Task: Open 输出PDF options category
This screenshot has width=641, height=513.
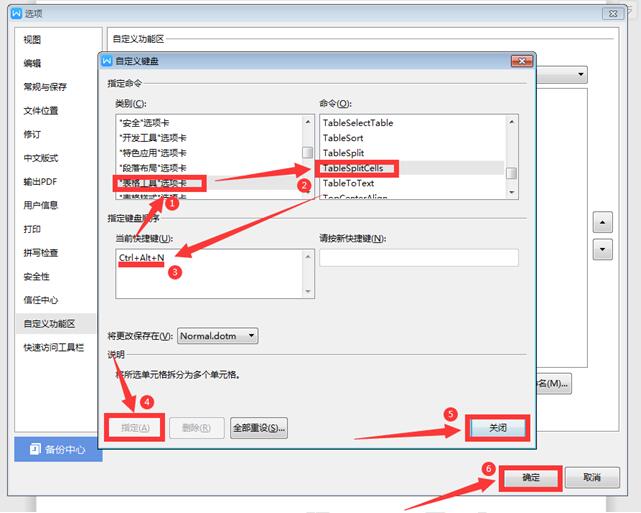Action: click(40, 181)
